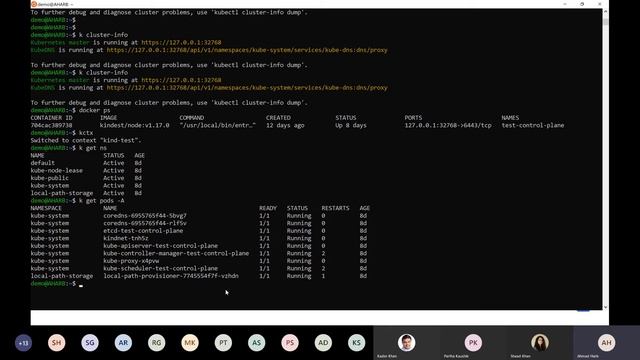Image resolution: width=640 pixels, height=360 pixels.
Task: Click the terminal prompt cursor line
Action: tap(57, 284)
